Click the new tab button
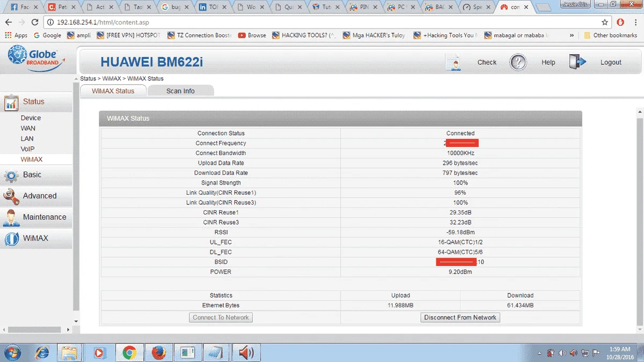 544,8
